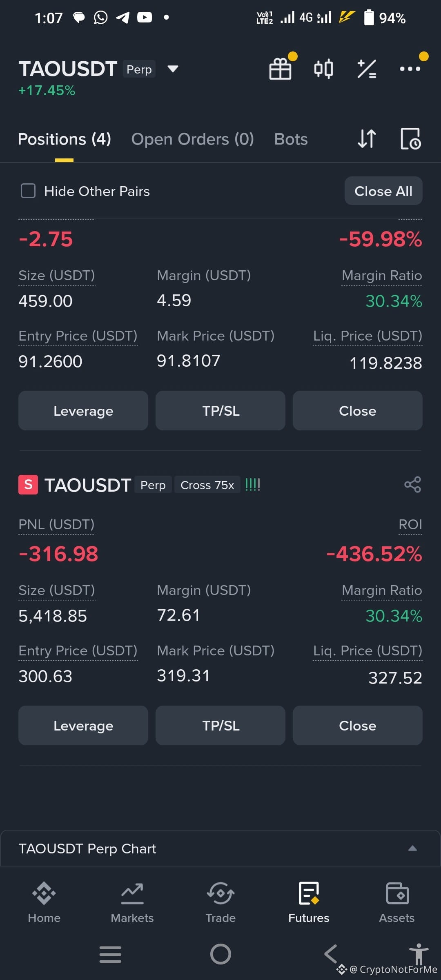
Task: Tap the Android home circle button
Action: click(220, 954)
